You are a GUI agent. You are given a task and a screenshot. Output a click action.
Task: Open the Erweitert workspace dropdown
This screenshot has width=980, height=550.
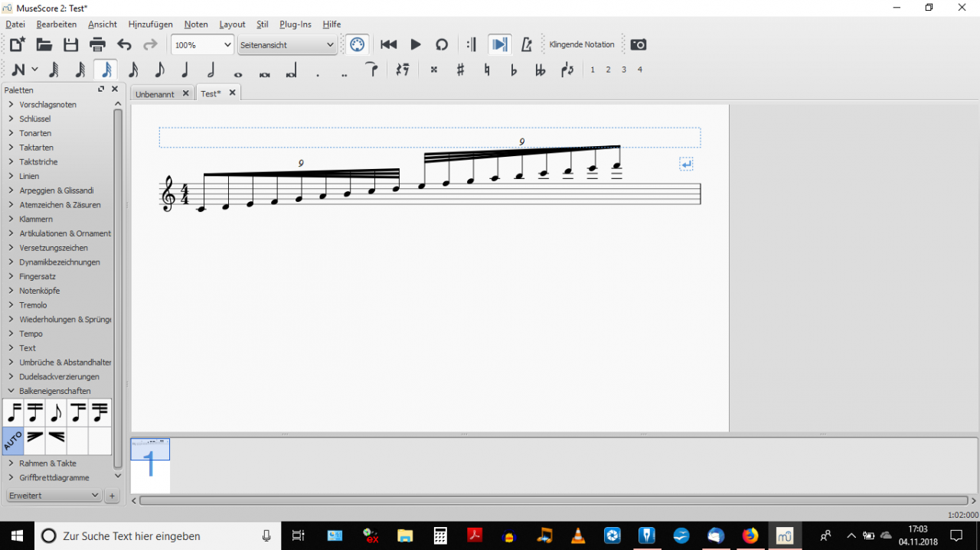[54, 496]
